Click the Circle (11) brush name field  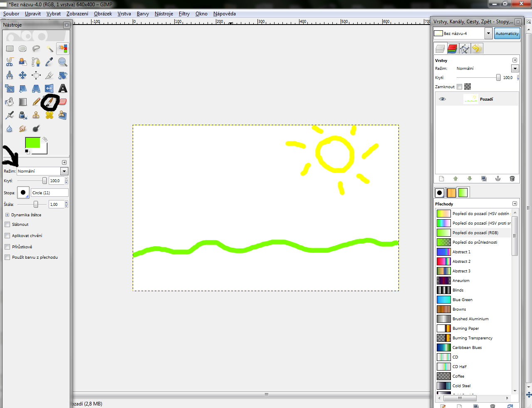click(x=49, y=193)
